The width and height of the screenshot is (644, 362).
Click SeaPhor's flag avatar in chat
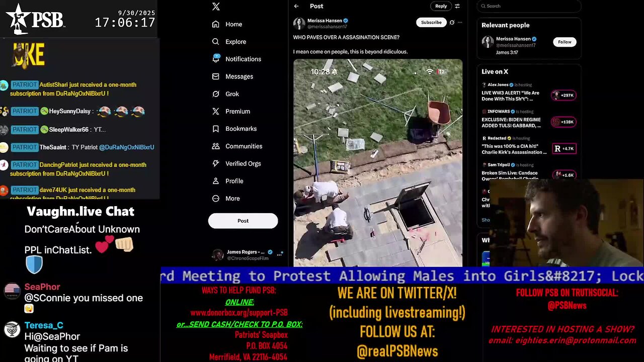click(12, 291)
